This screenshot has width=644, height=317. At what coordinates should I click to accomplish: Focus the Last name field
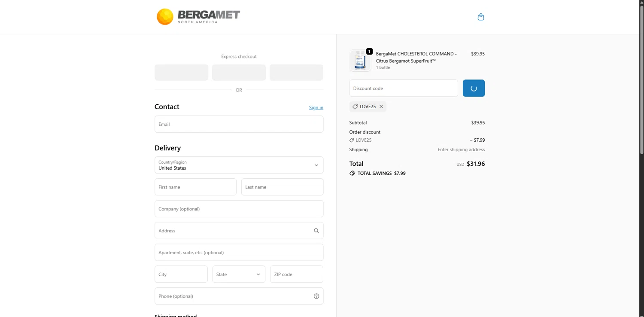pyautogui.click(x=282, y=187)
